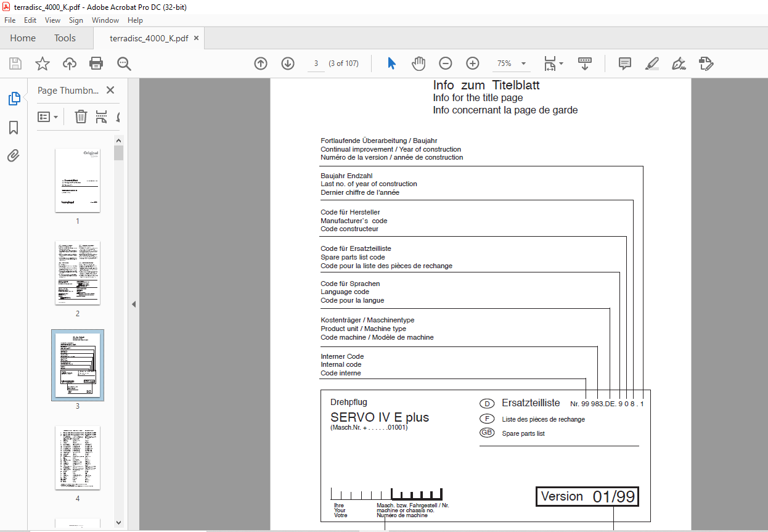Open the Help menu
Image resolution: width=768 pixels, height=532 pixels.
coord(135,20)
